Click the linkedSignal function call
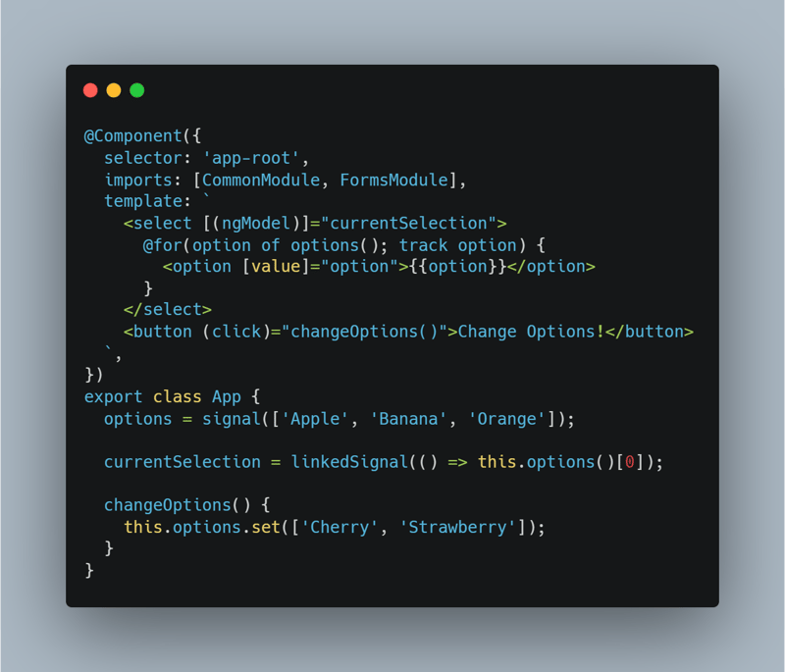The image size is (785, 672). 349,462
